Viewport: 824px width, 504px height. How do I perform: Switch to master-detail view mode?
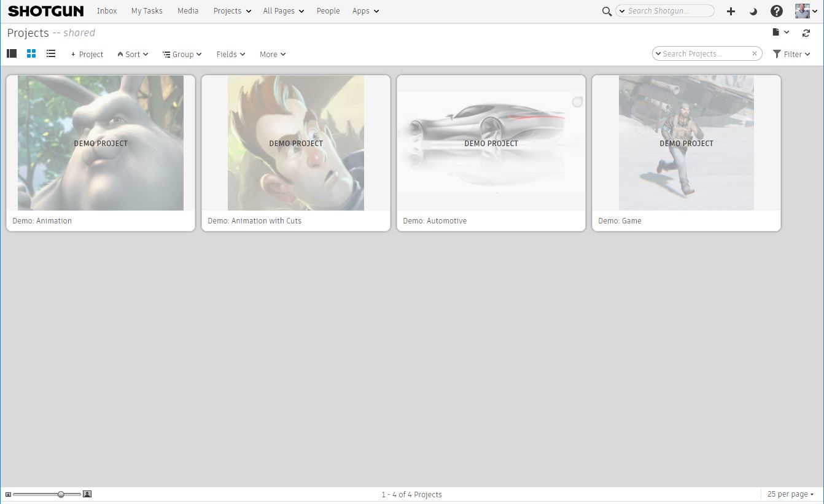click(12, 53)
